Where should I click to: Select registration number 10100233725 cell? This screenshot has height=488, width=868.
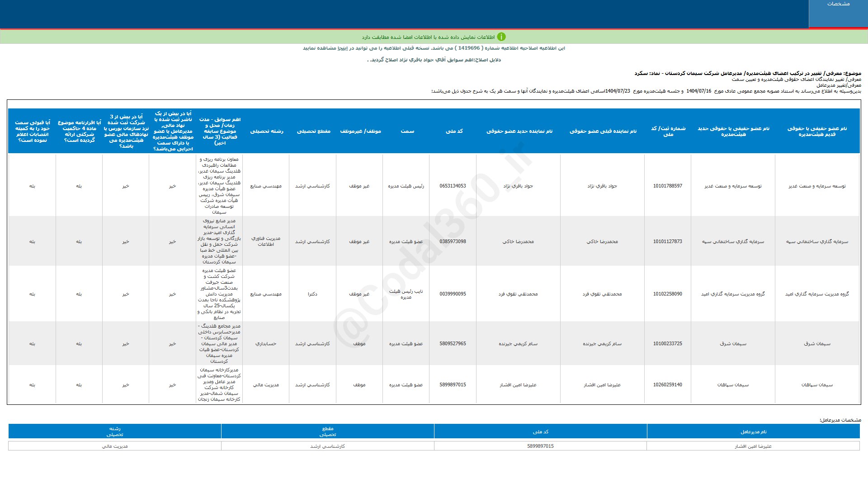tap(668, 344)
